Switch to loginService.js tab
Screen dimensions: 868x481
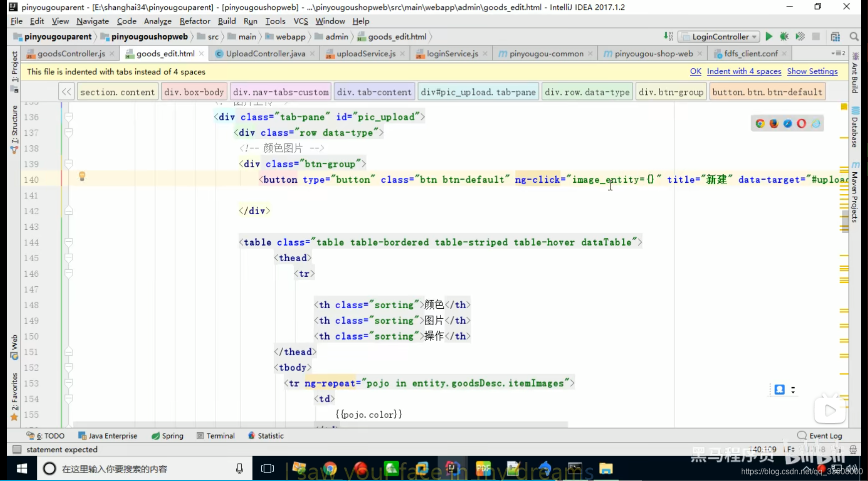tap(452, 53)
